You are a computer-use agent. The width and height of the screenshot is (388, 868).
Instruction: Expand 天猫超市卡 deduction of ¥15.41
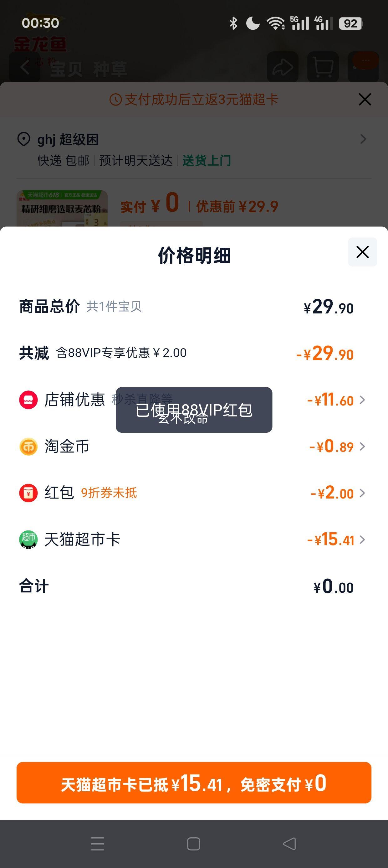click(x=336, y=540)
